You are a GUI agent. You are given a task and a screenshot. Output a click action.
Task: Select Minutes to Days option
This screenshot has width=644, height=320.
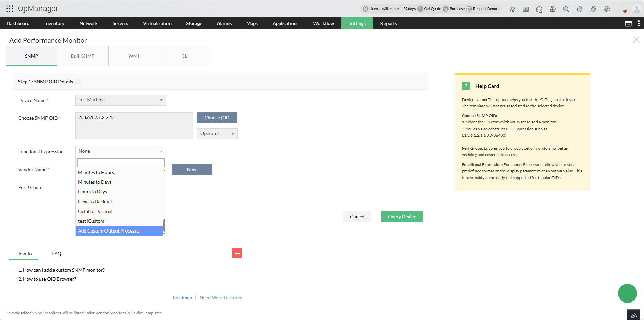pyautogui.click(x=119, y=182)
